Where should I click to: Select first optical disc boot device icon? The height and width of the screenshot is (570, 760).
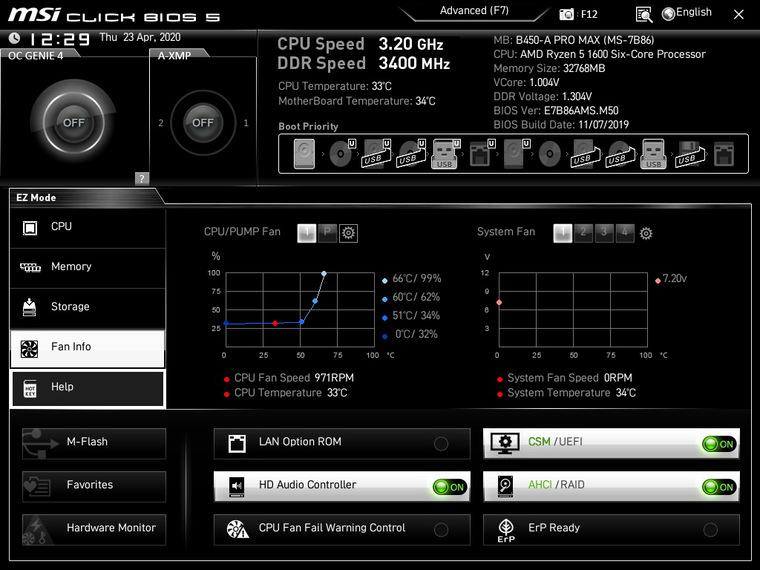(x=342, y=153)
